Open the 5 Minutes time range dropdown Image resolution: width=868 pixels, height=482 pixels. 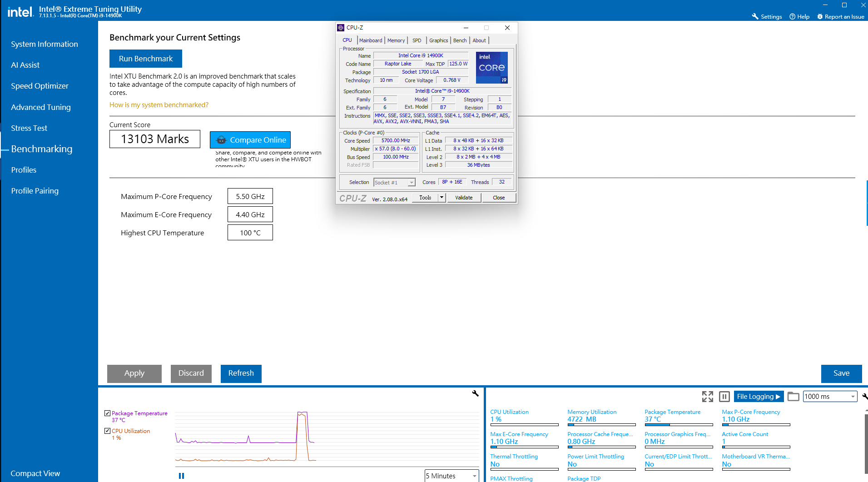[x=451, y=476]
